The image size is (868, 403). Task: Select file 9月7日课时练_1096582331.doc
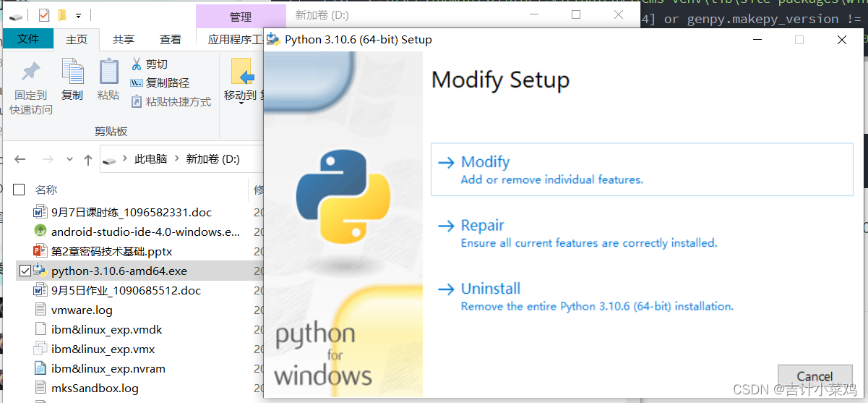[x=132, y=212]
